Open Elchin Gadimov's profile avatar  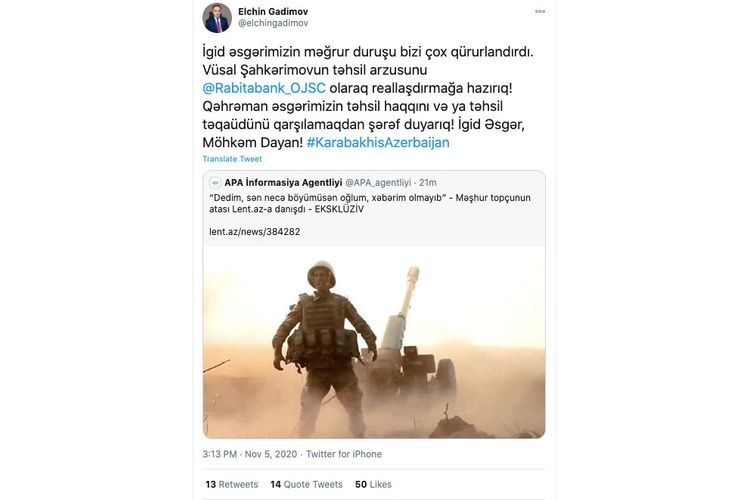tap(217, 18)
